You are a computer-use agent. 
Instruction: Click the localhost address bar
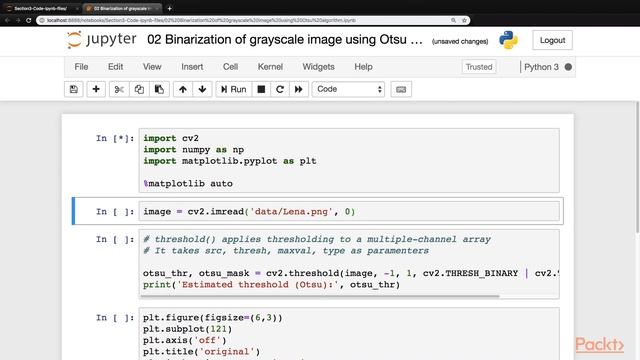tap(253, 20)
